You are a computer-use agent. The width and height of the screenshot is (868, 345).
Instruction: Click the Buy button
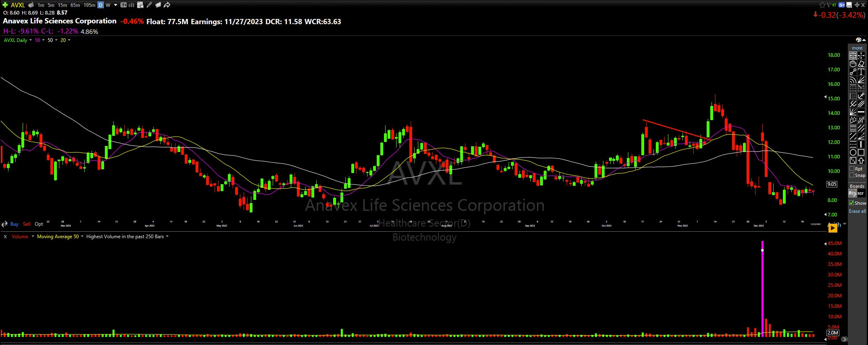pyautogui.click(x=14, y=224)
